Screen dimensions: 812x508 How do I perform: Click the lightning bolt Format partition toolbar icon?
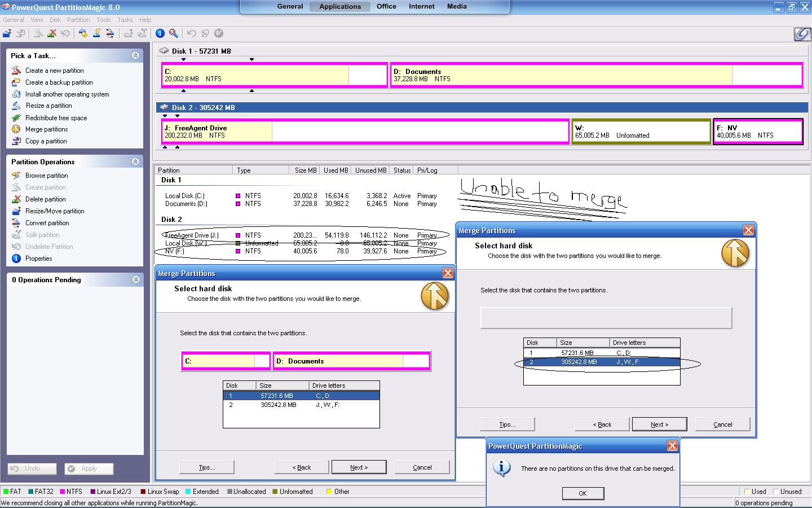96,33
